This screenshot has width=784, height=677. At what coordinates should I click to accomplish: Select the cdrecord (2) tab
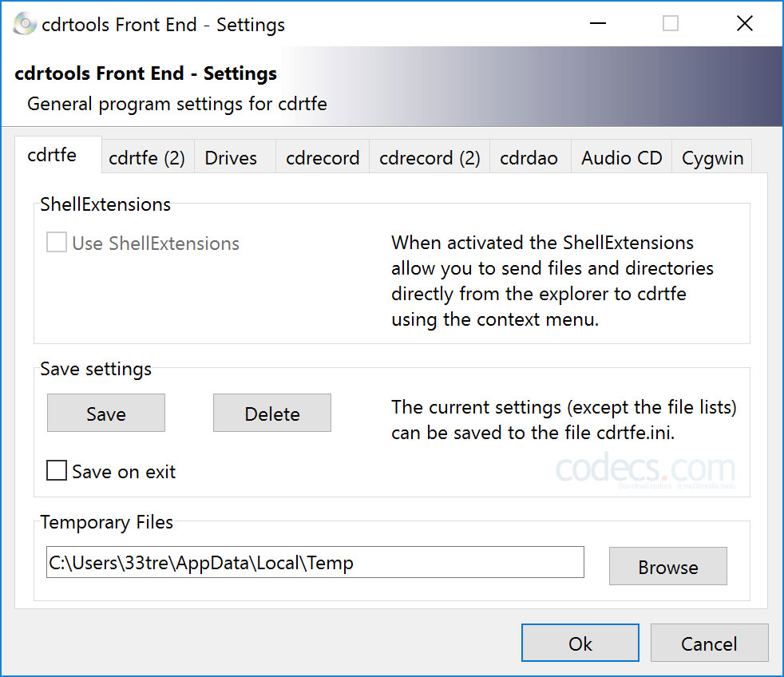tap(430, 158)
